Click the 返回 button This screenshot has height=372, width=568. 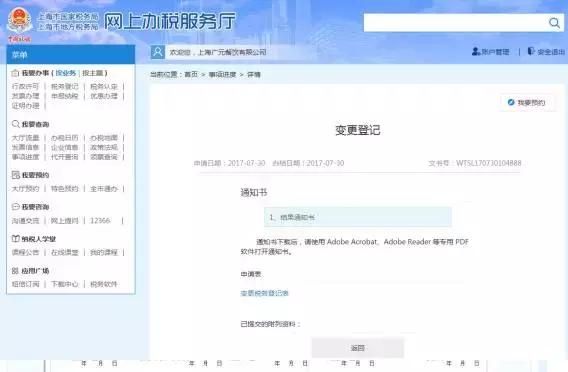(358, 348)
